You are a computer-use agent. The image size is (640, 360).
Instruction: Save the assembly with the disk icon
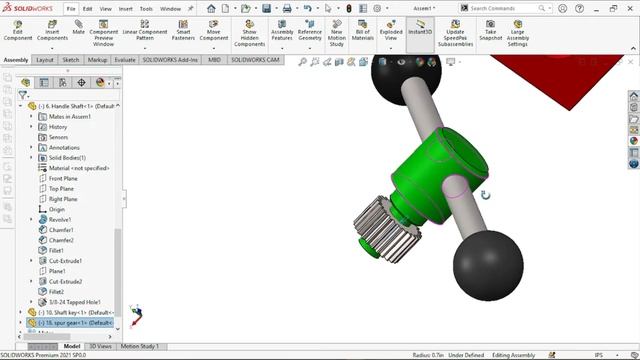click(x=267, y=8)
